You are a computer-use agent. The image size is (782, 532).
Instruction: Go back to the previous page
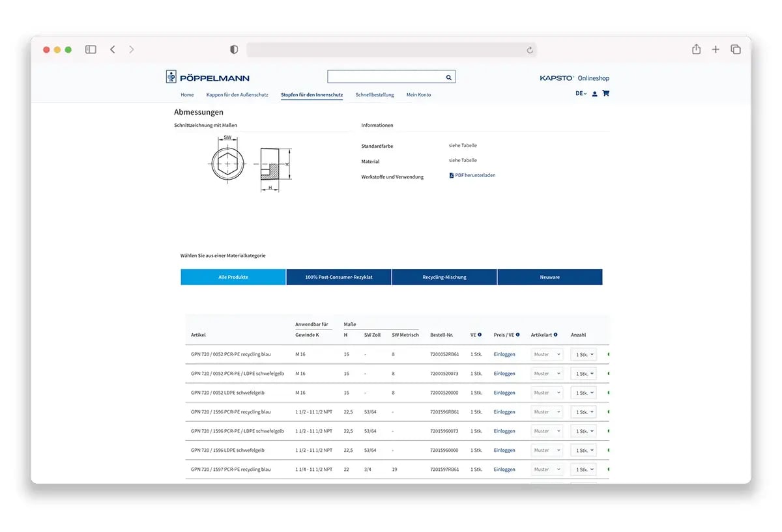pyautogui.click(x=112, y=49)
